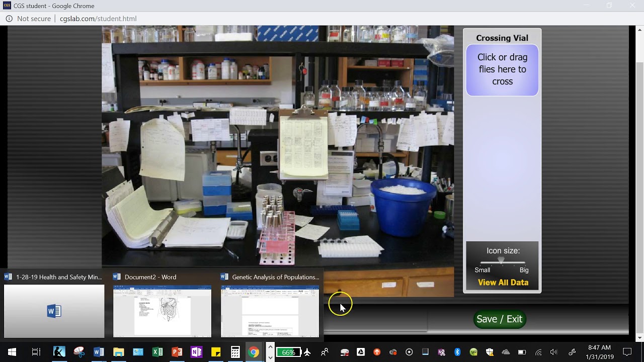Open View All Data
This screenshot has height=362, width=644.
click(503, 283)
